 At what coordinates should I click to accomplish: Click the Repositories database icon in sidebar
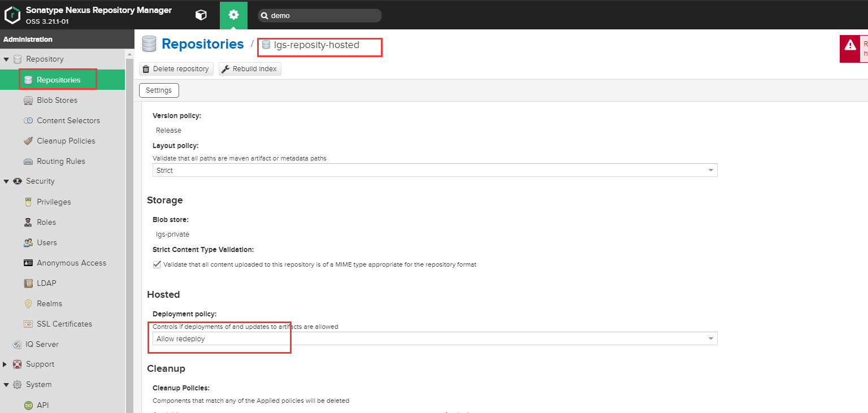pos(28,80)
